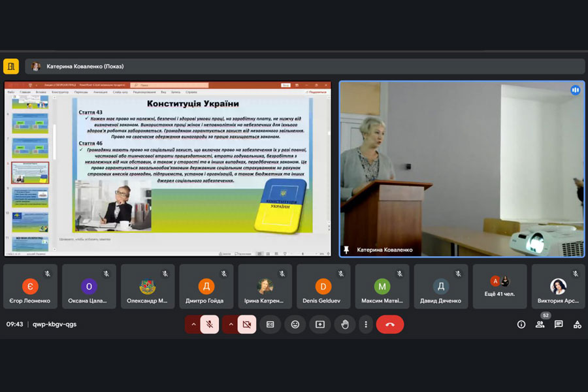Open the activities panel
Viewport: 588px width, 392px height.
click(578, 325)
